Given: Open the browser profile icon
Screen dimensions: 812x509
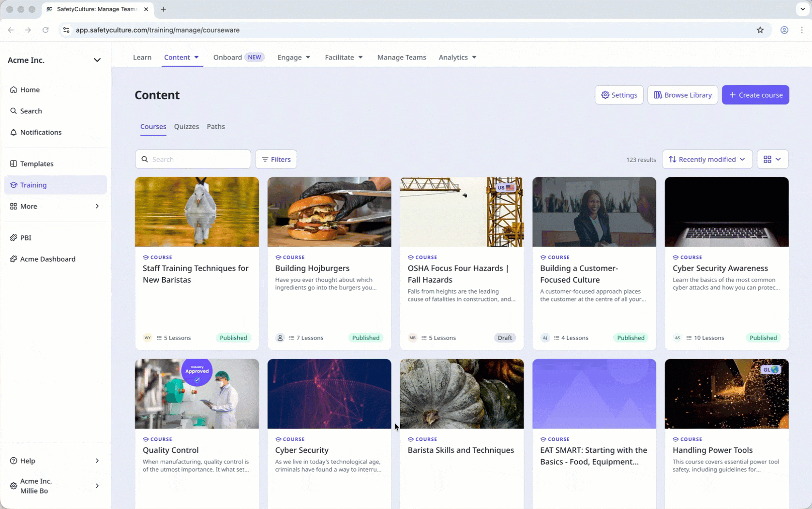Looking at the screenshot, I should coord(784,30).
